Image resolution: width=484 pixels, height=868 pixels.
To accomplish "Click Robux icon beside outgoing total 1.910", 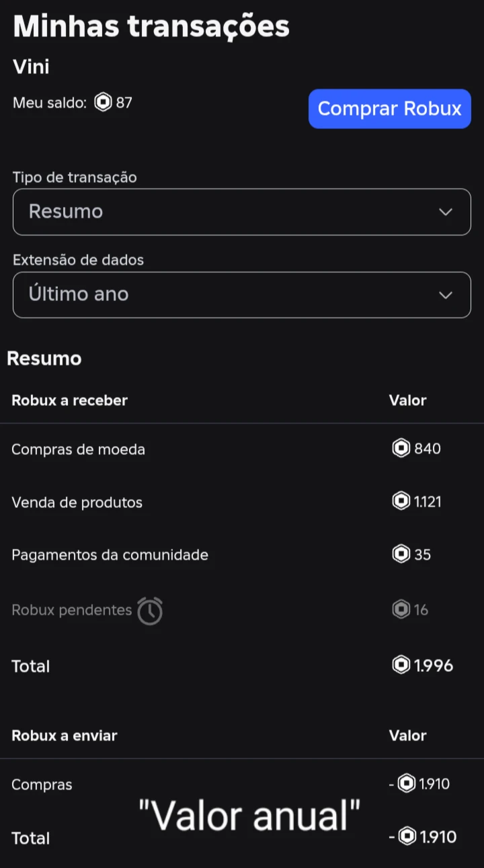I will pos(407,836).
